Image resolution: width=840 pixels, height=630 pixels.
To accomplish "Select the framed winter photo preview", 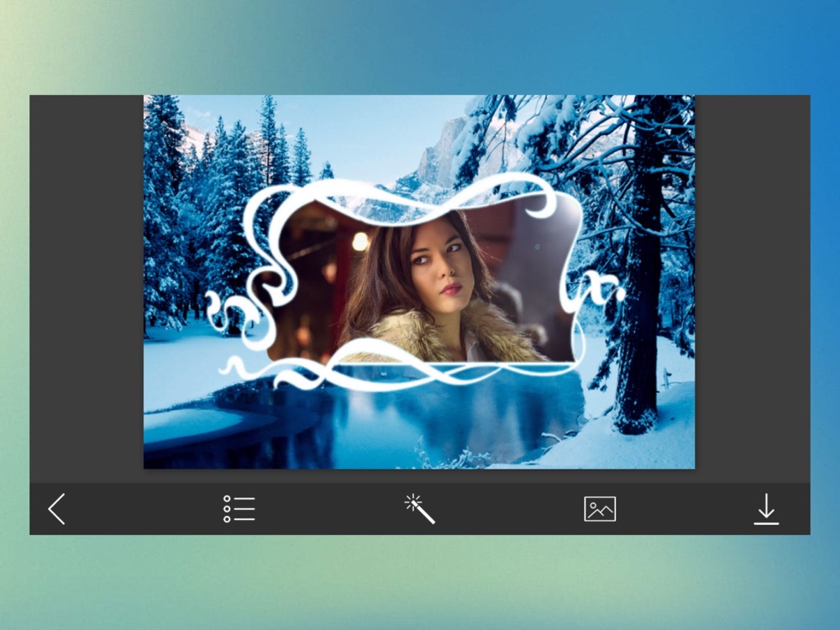I will tap(419, 281).
